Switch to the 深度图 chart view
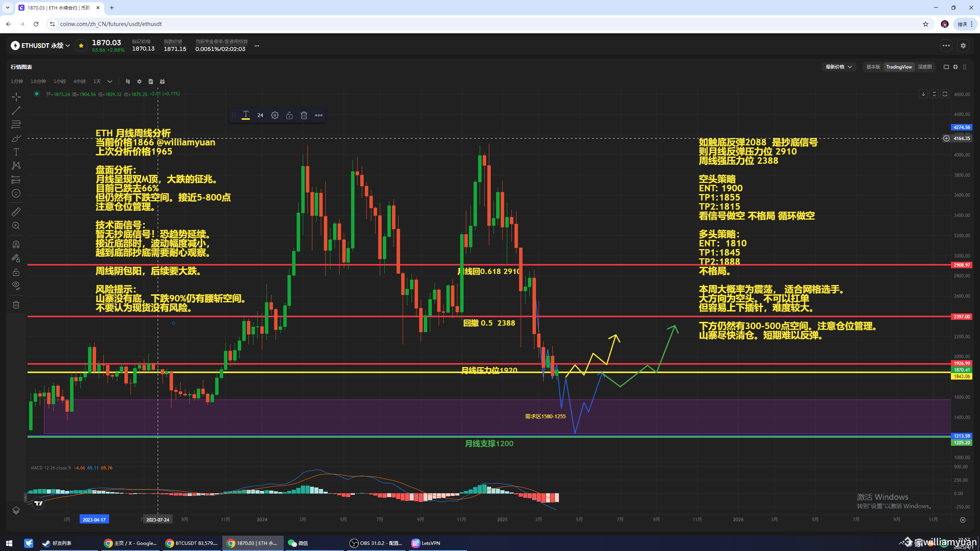 (x=925, y=67)
